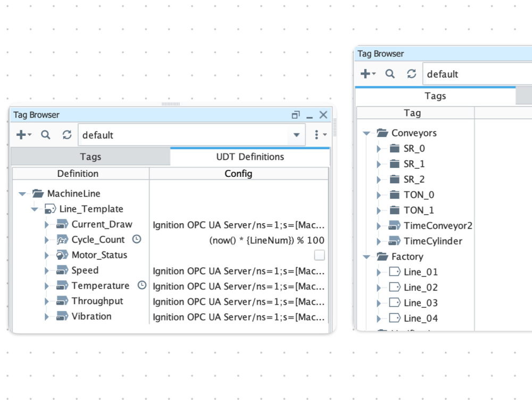
Task: Click the Temperature tag icon
Action: coord(62,285)
